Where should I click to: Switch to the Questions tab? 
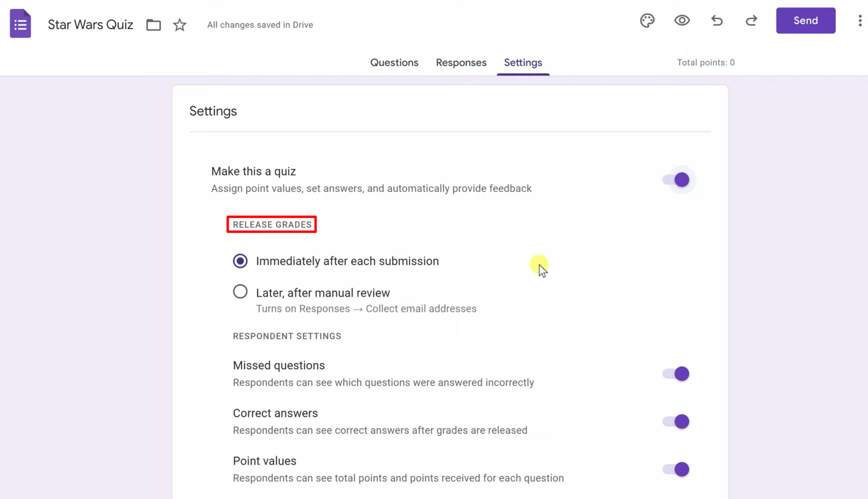[394, 63]
